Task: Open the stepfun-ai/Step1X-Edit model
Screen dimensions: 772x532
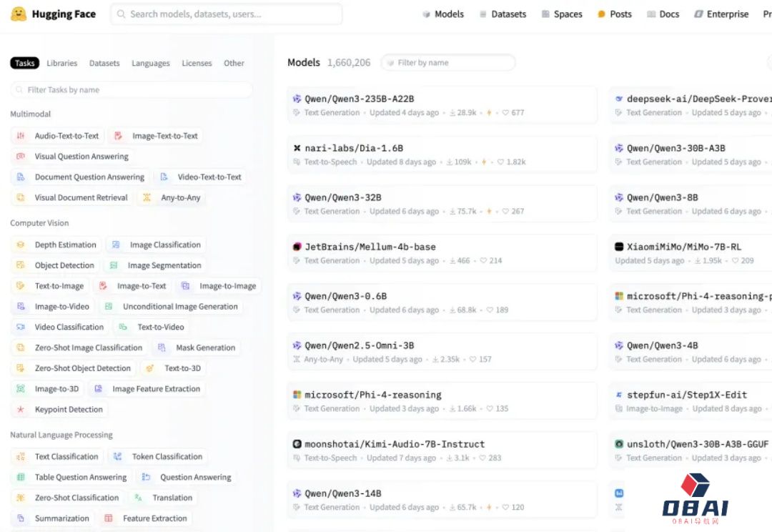Action: pyautogui.click(x=691, y=401)
